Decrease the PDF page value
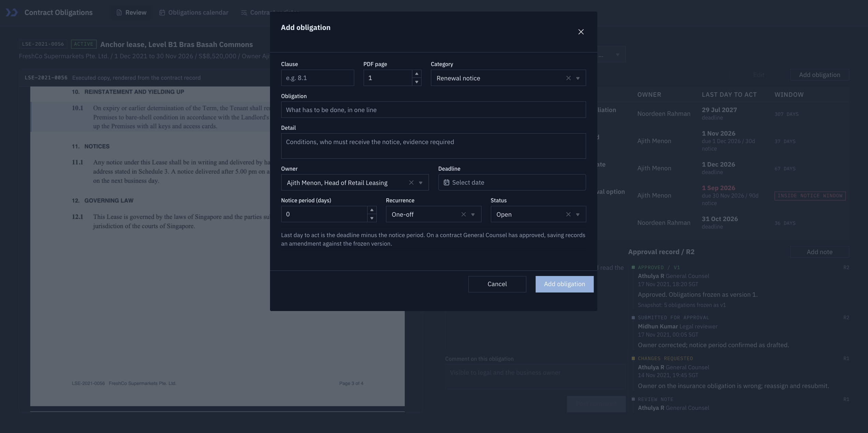 tap(417, 82)
